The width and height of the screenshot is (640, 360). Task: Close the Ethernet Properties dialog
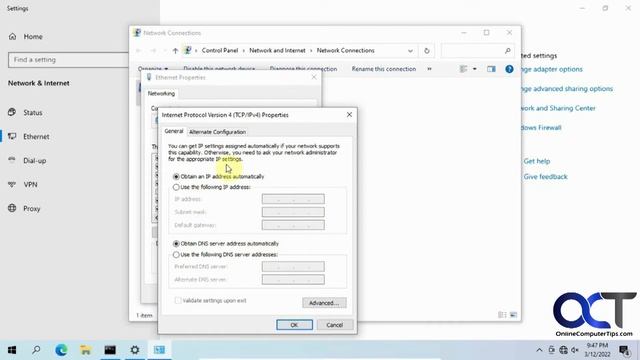pyautogui.click(x=314, y=77)
